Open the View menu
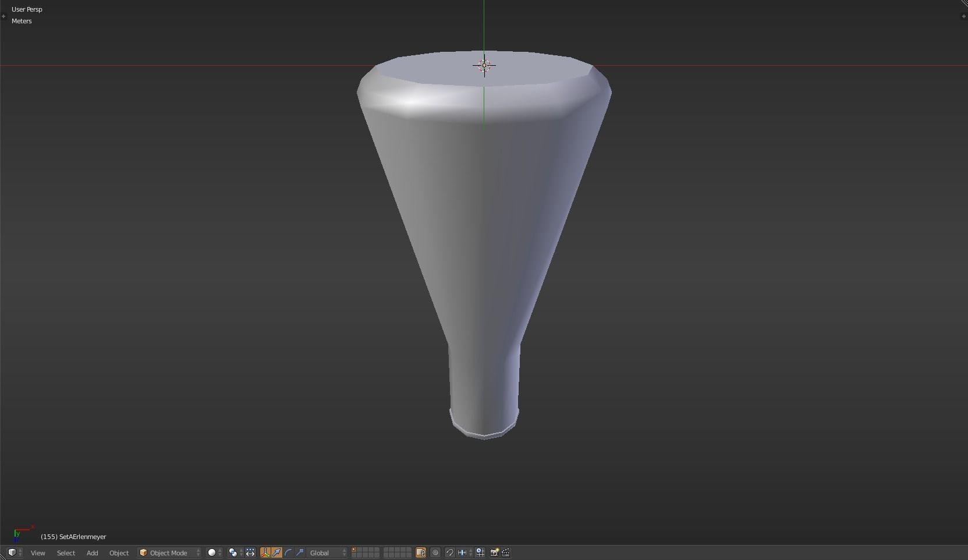This screenshot has width=968, height=560. coord(38,552)
